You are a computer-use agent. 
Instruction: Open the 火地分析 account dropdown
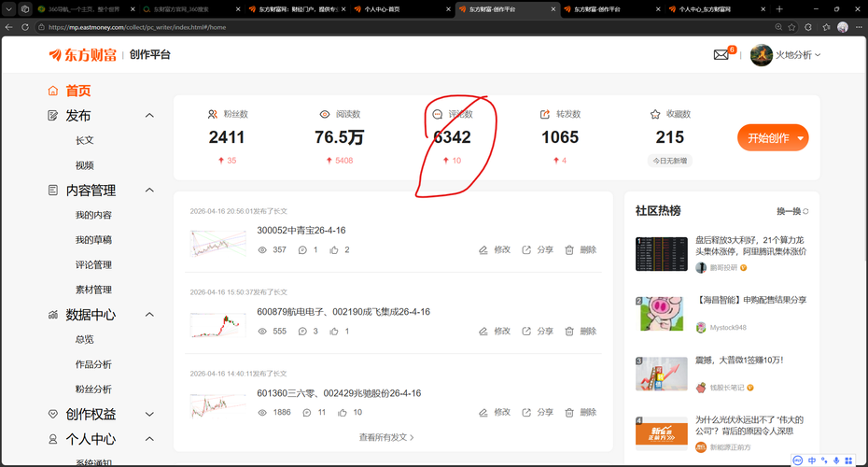[x=798, y=55]
